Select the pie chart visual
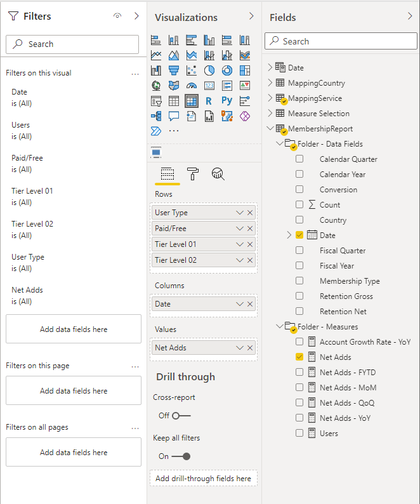The image size is (420, 504). pyautogui.click(x=209, y=70)
